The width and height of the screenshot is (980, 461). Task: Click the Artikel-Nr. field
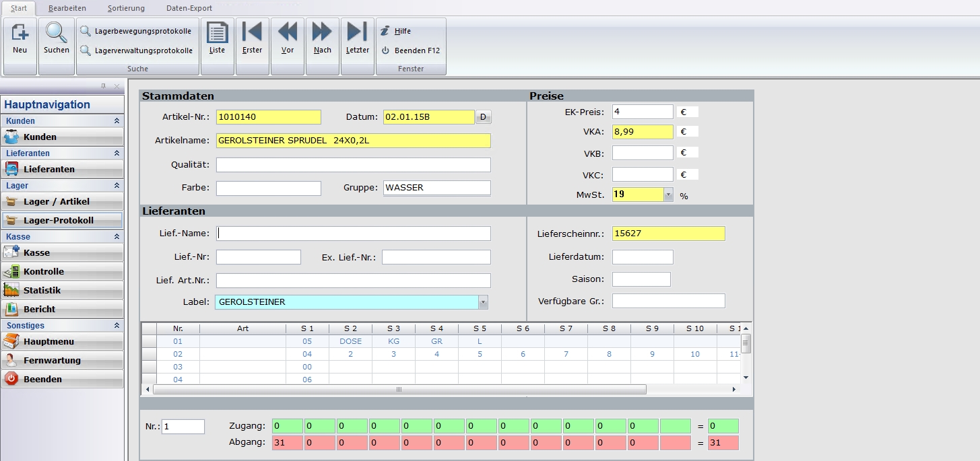[269, 117]
